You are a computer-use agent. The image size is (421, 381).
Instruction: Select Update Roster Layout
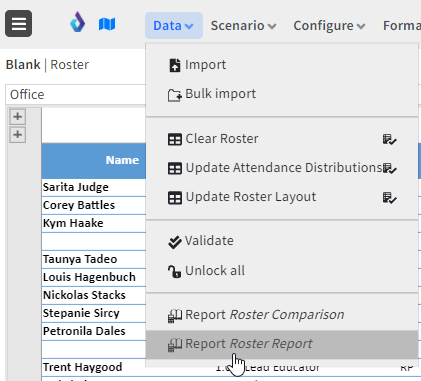tap(282, 197)
